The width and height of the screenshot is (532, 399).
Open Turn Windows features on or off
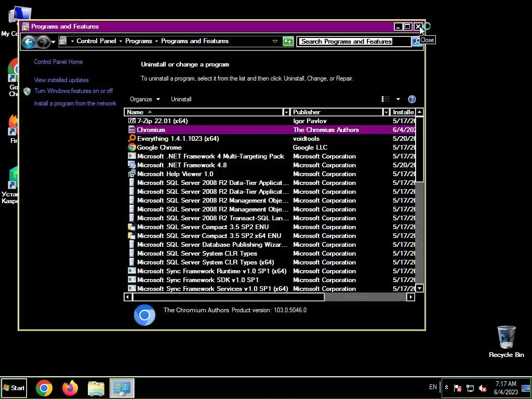(x=74, y=91)
